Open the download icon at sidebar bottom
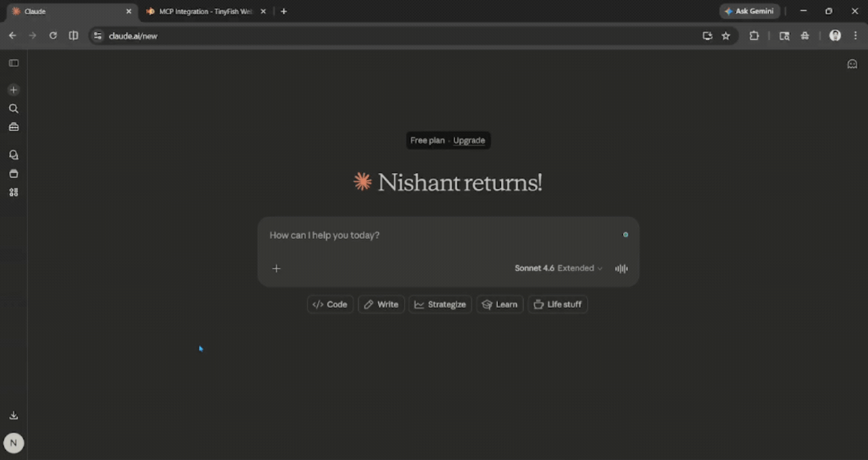The height and width of the screenshot is (460, 868). pos(13,415)
